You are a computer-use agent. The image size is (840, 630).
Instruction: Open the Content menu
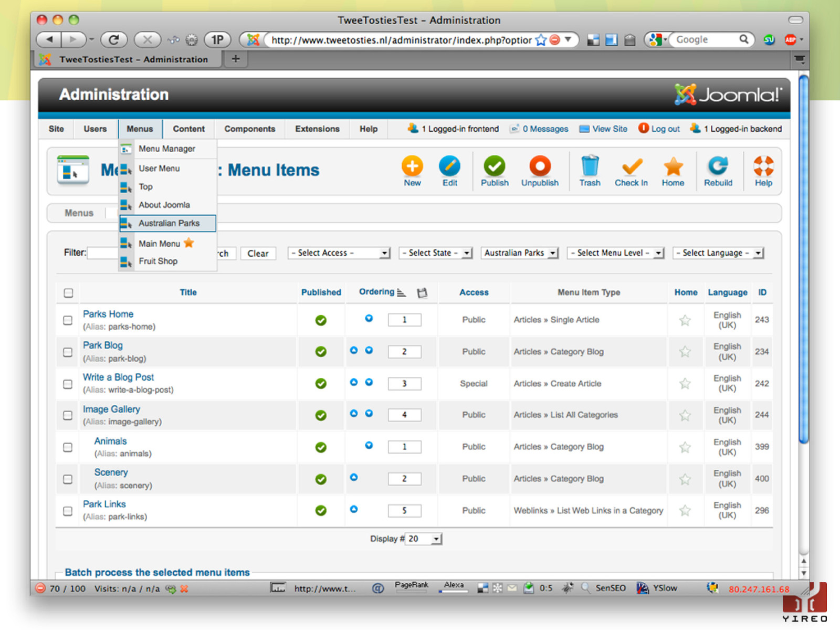tap(189, 129)
